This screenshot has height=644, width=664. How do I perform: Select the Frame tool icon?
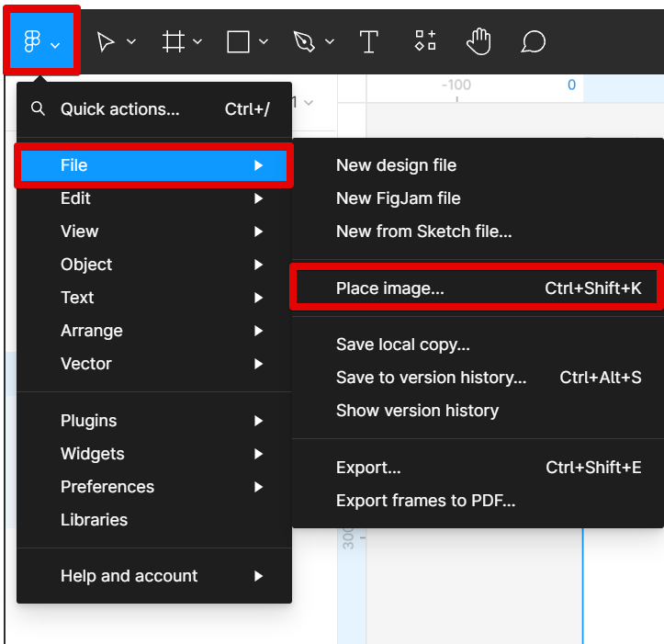pos(173,42)
